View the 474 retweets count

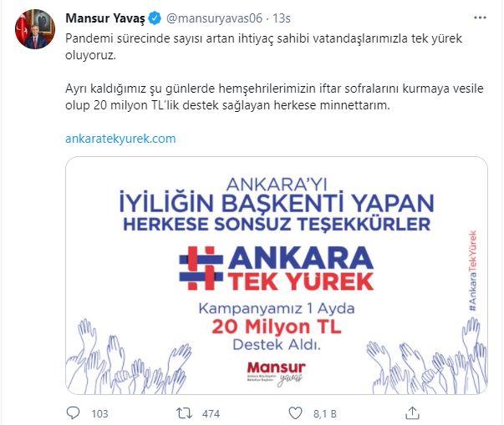(211, 413)
